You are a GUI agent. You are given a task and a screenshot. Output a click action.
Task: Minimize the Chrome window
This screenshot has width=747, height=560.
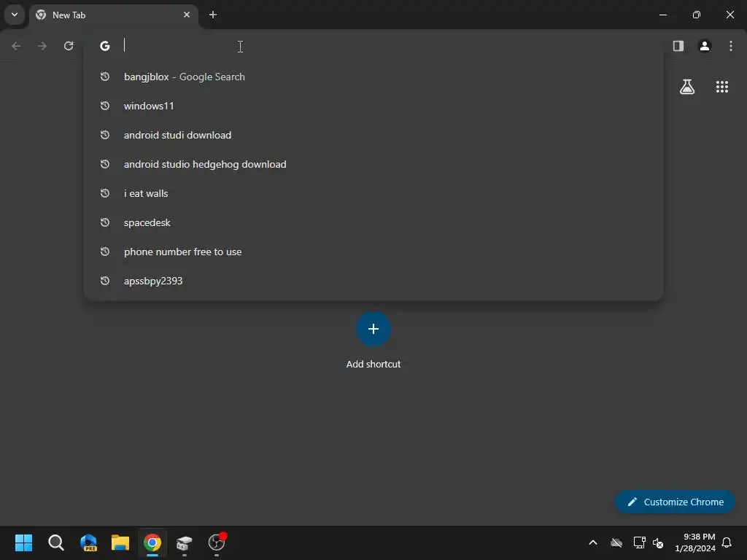point(662,15)
